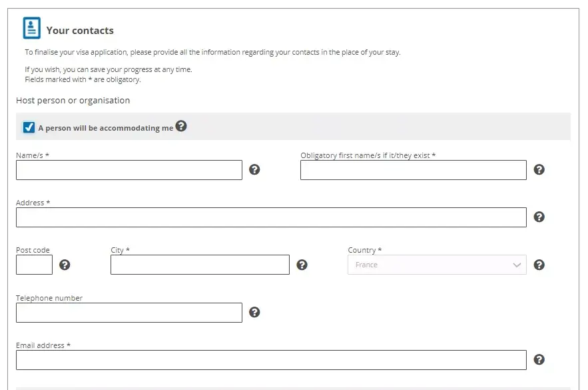
Task: Click the Obligatory first name/s input
Action: click(413, 170)
